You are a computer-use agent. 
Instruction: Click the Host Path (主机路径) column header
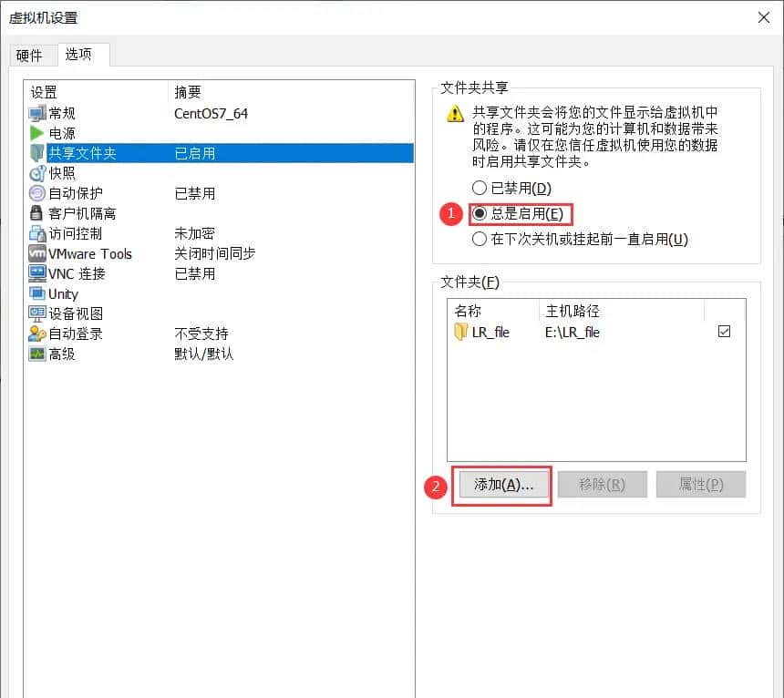(573, 311)
